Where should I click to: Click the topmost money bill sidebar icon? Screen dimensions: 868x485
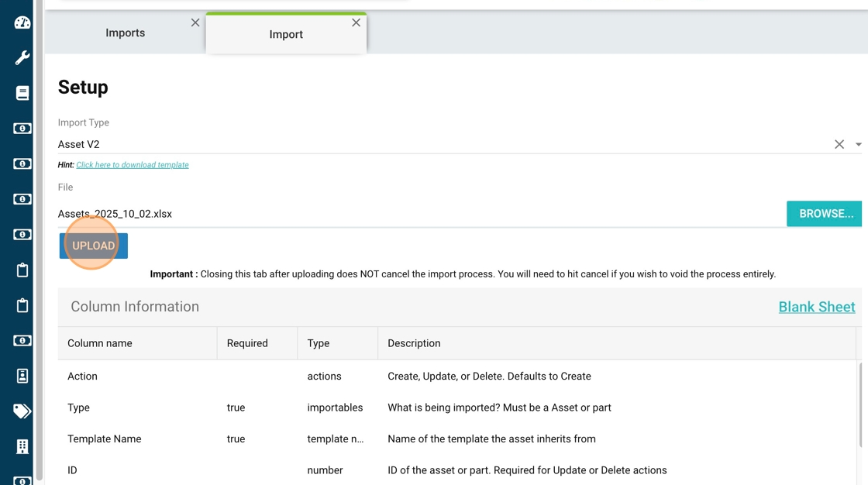pyautogui.click(x=22, y=129)
